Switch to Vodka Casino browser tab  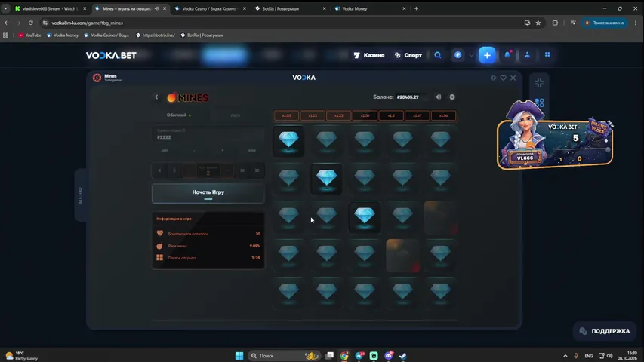click(x=211, y=8)
